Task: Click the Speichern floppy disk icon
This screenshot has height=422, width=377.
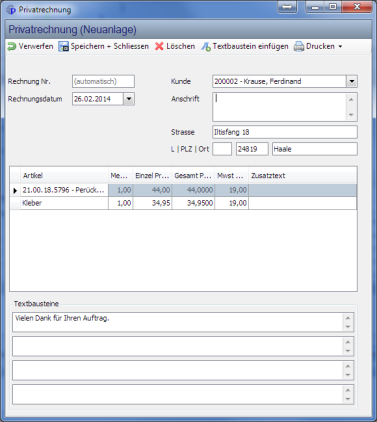Action: point(63,47)
